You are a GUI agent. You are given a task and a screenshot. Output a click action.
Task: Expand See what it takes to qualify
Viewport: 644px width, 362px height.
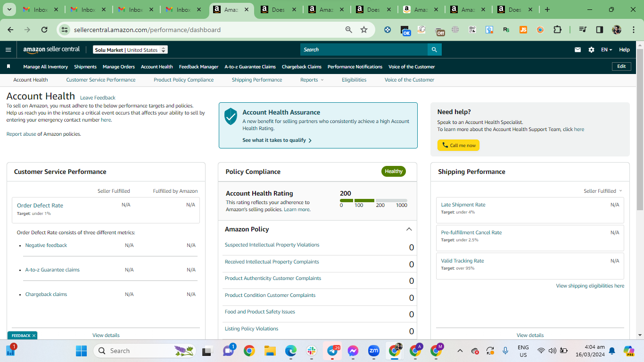pos(277,140)
